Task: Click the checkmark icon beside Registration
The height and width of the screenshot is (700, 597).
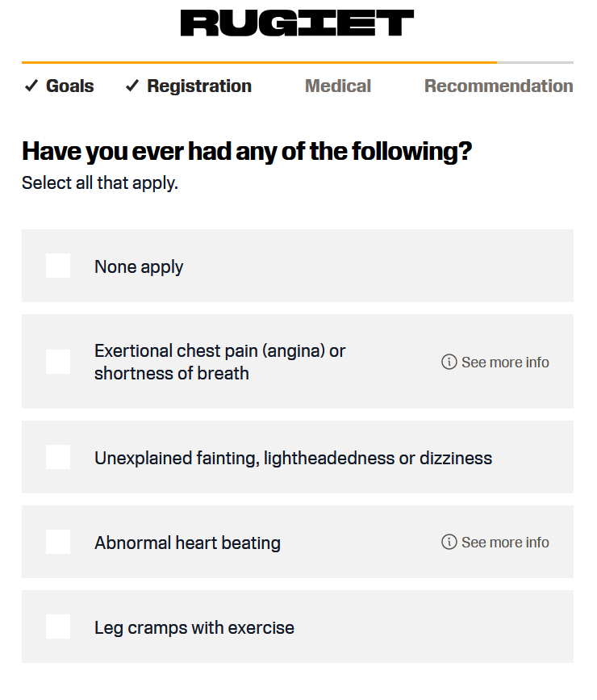Action: (x=132, y=86)
